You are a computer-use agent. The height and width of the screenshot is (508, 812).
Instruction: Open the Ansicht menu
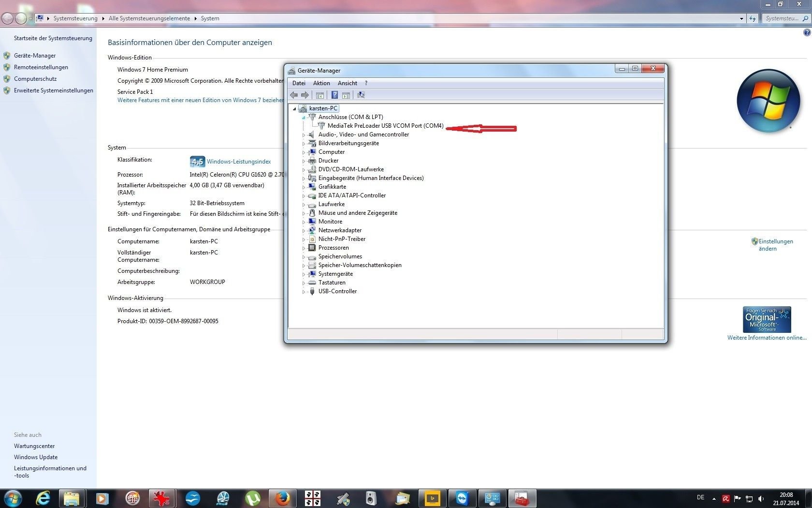point(348,83)
